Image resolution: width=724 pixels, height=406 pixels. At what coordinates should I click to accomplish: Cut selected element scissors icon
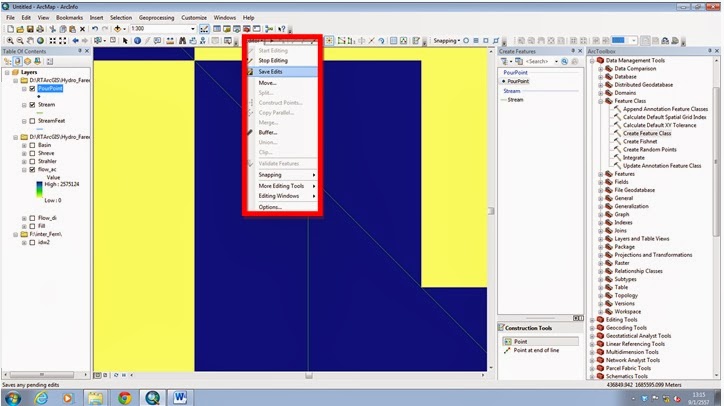click(x=53, y=29)
